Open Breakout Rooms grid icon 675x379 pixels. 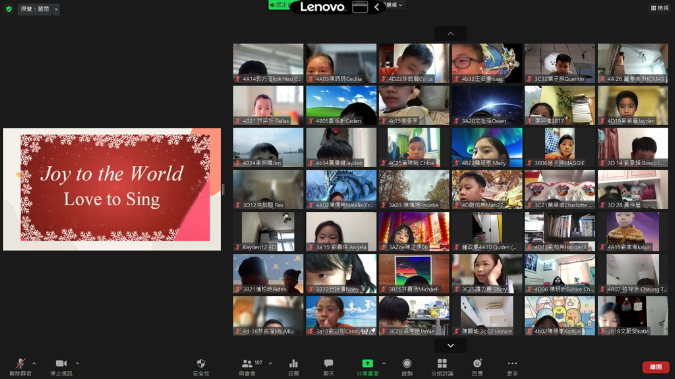[x=442, y=367]
